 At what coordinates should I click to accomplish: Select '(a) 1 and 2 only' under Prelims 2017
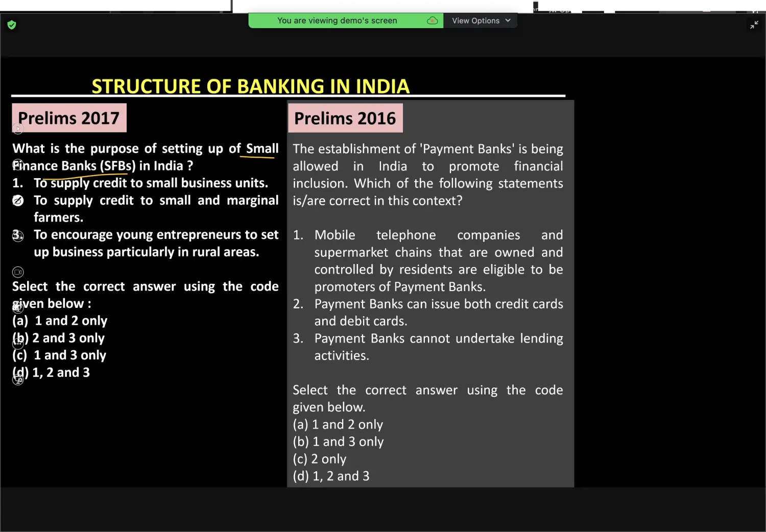coord(60,321)
